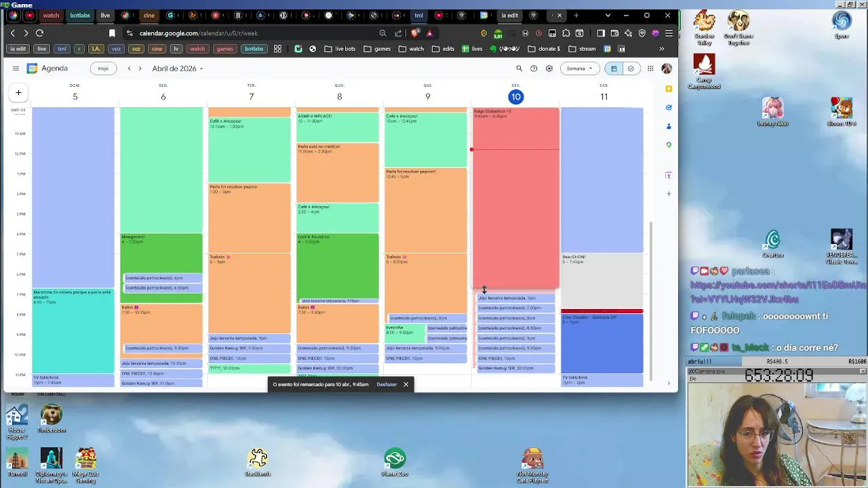Bookmark this page icon
868x488 pixels.
(x=112, y=33)
